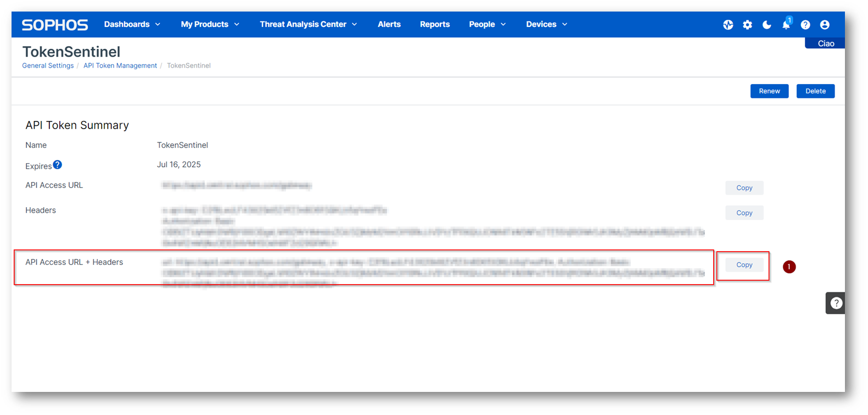Open the notifications bell icon
The height and width of the screenshot is (415, 868).
786,24
